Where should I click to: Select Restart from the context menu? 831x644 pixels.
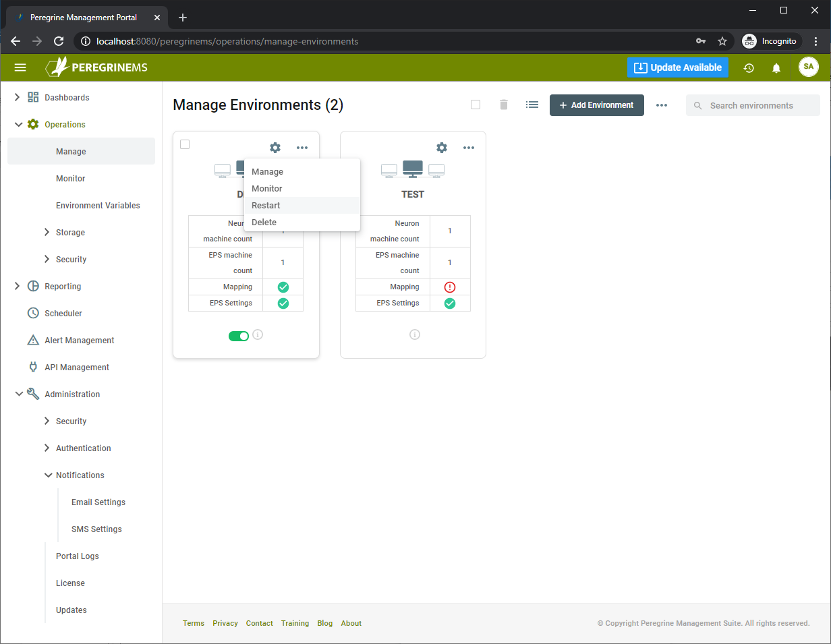coord(302,206)
